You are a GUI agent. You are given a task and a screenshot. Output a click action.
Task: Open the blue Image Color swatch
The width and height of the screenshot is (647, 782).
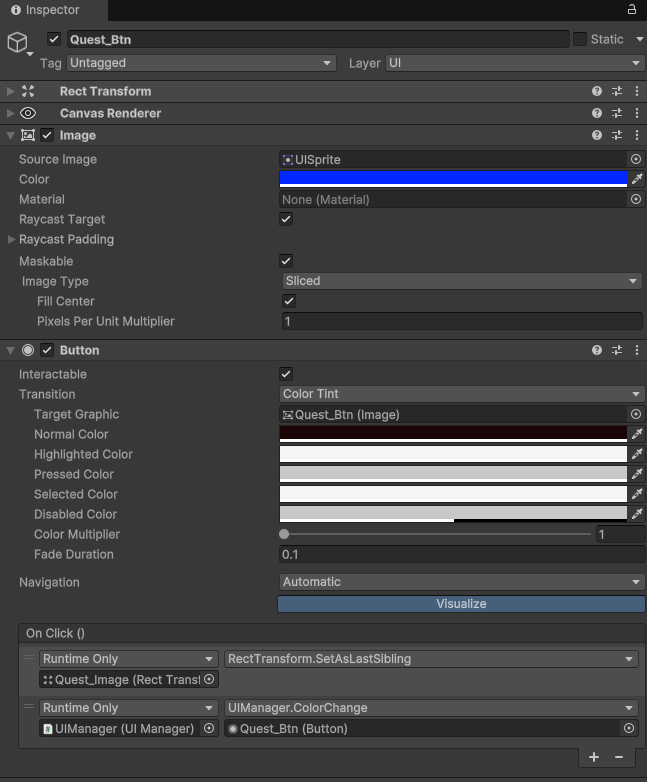[x=453, y=179]
